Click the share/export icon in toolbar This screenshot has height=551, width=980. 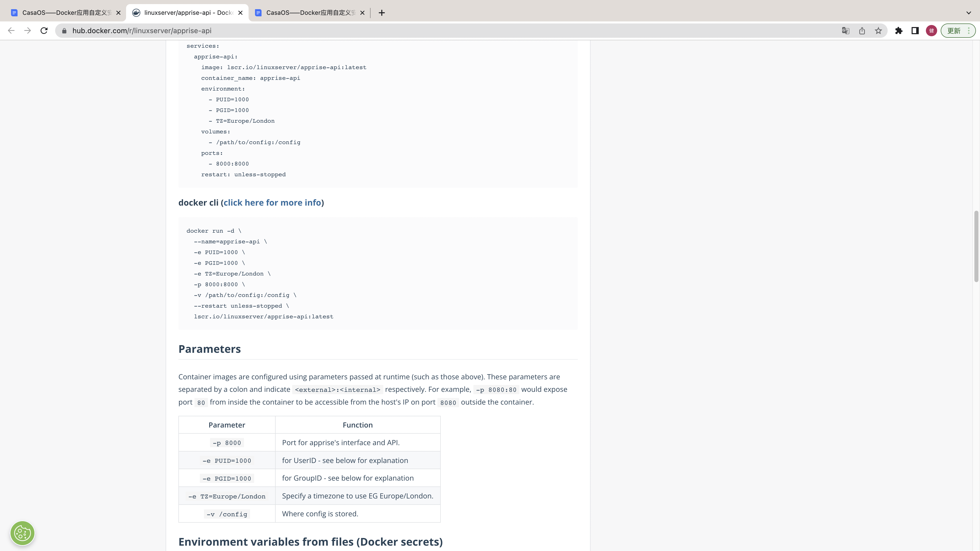click(x=862, y=30)
